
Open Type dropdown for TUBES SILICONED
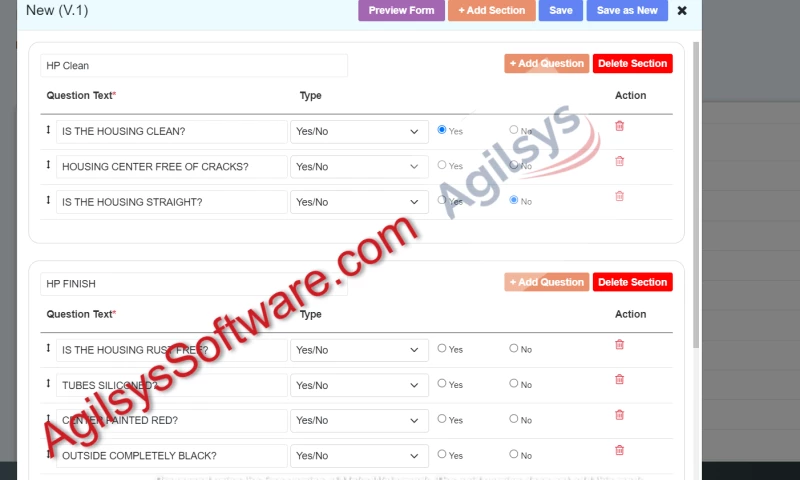[359, 385]
